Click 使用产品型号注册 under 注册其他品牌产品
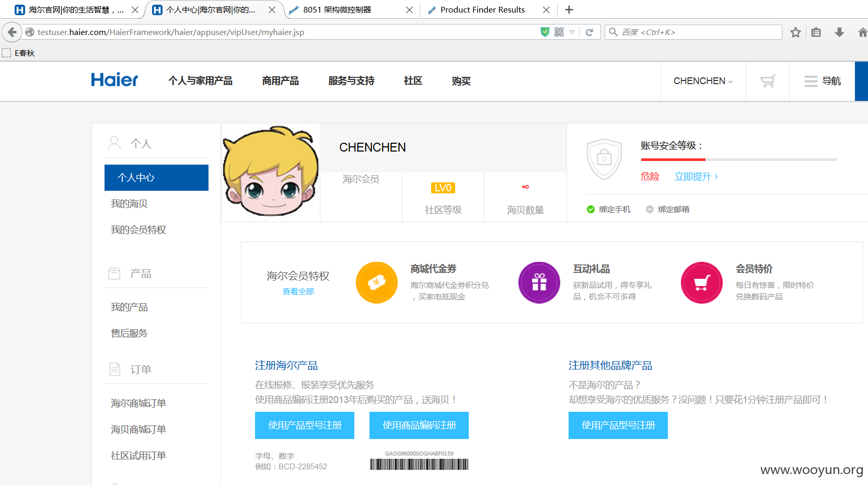This screenshot has height=485, width=868. [618, 425]
